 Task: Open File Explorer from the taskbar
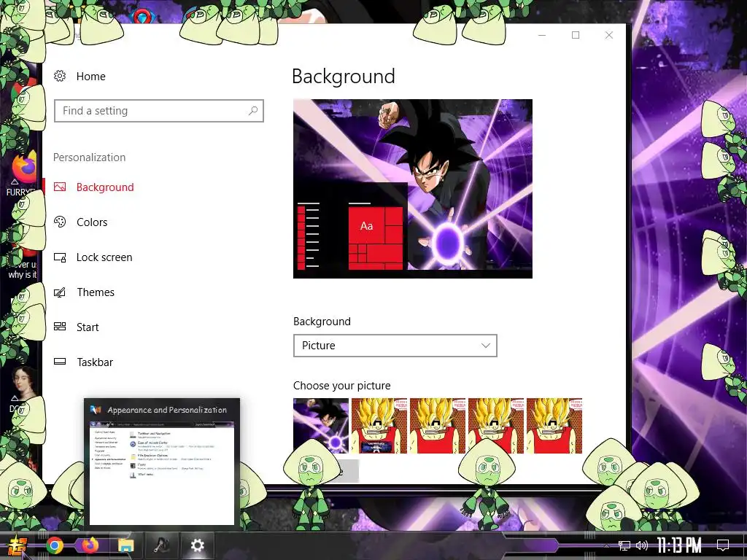[125, 545]
